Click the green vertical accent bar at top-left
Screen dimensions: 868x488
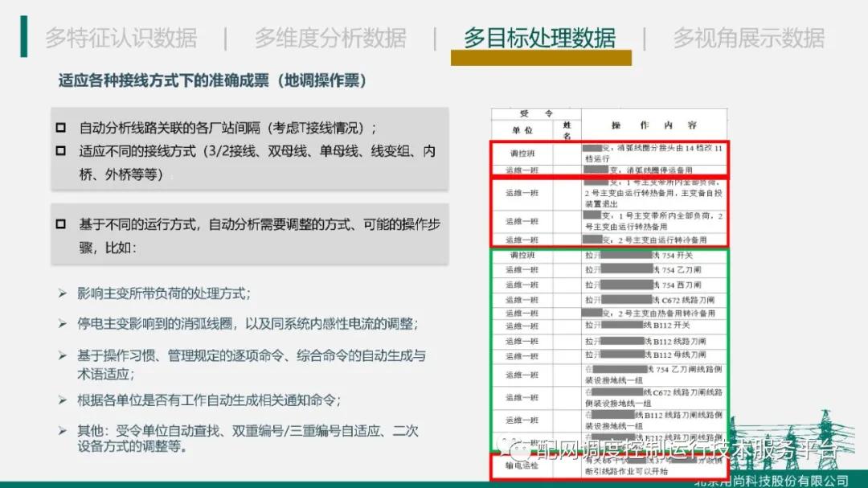[24, 36]
